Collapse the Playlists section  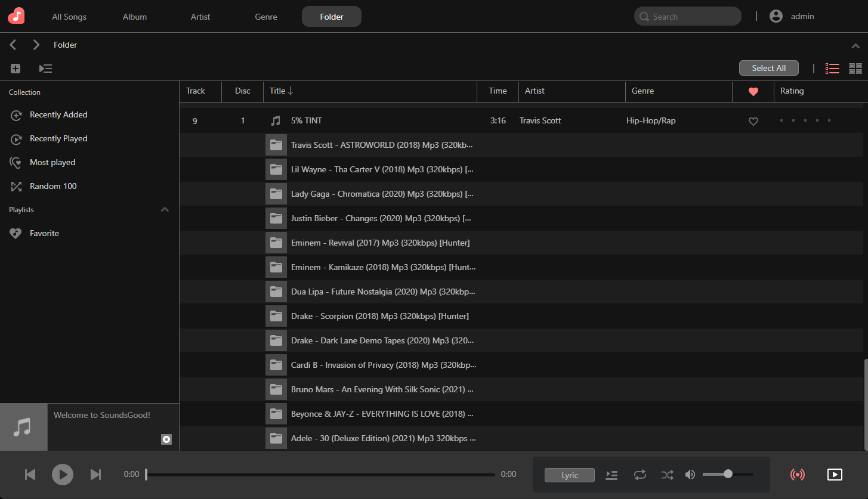coord(165,210)
